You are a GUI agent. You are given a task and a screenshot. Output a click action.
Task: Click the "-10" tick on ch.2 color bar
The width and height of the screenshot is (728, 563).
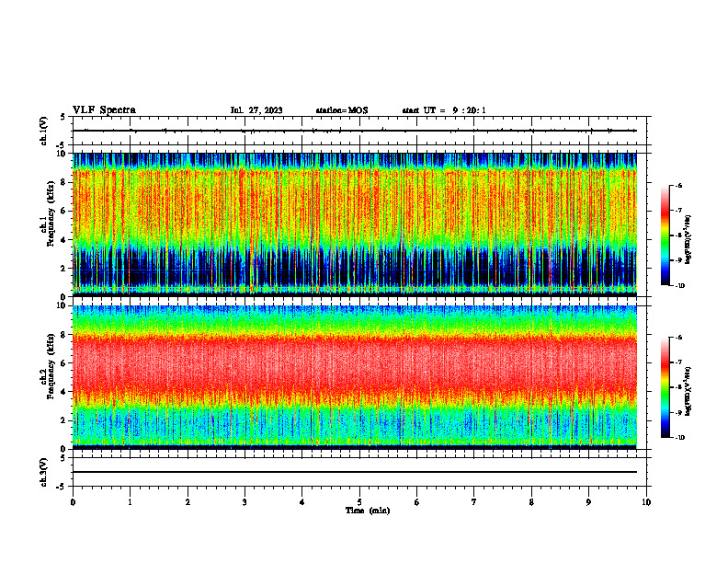pyautogui.click(x=680, y=438)
